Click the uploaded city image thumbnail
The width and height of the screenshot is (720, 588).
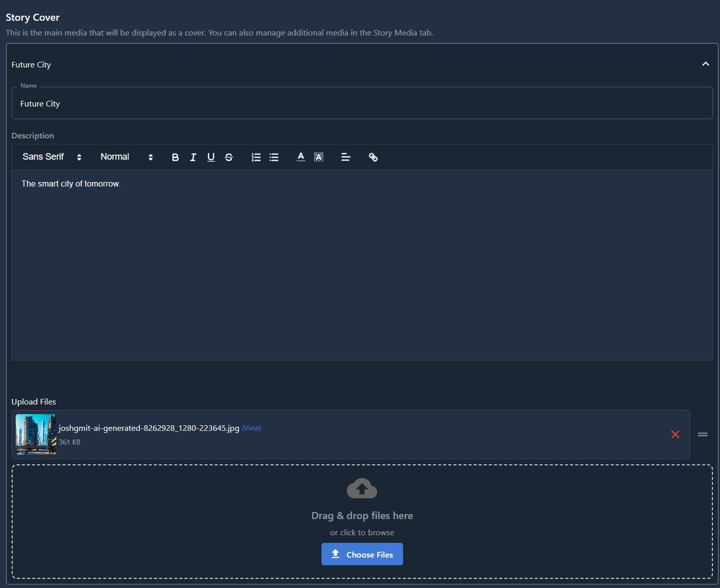[36, 434]
